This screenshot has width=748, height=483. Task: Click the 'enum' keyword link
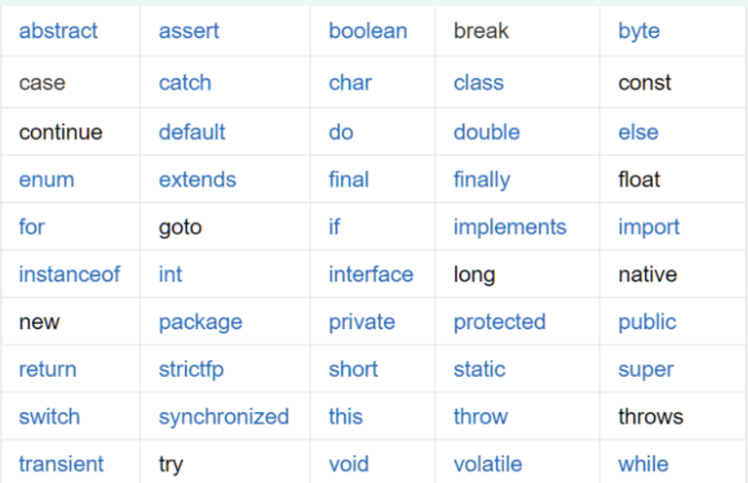[x=46, y=181]
